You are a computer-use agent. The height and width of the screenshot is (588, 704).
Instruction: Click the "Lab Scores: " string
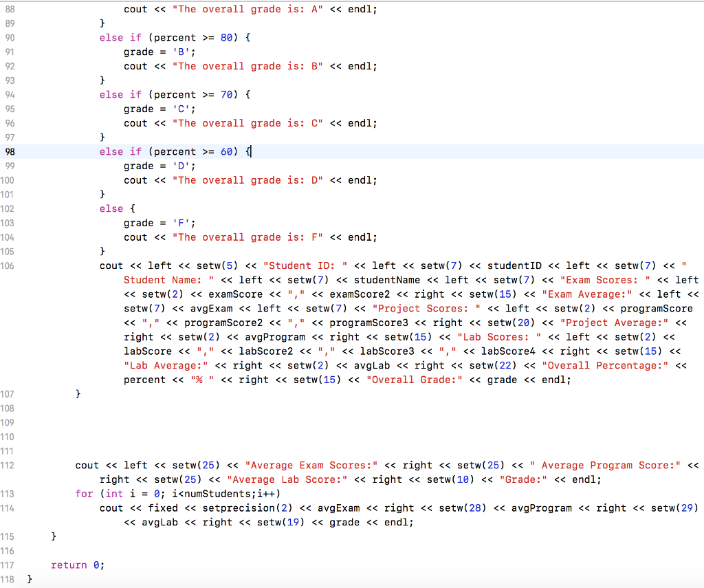pos(499,338)
